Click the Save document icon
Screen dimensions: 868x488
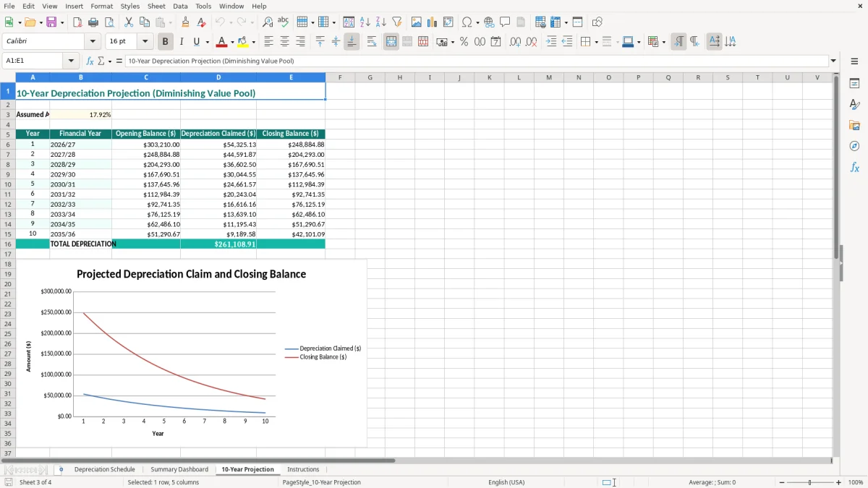51,22
